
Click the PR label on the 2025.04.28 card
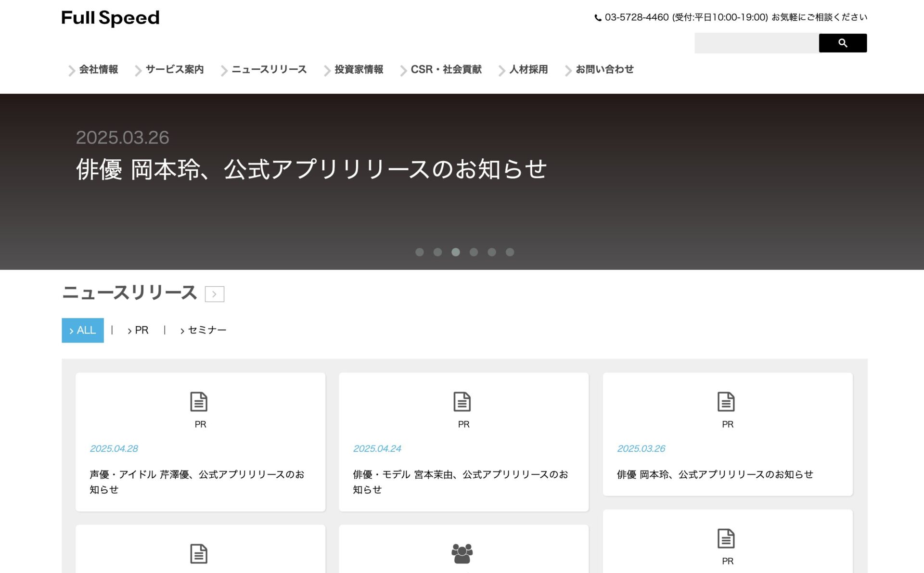200,425
